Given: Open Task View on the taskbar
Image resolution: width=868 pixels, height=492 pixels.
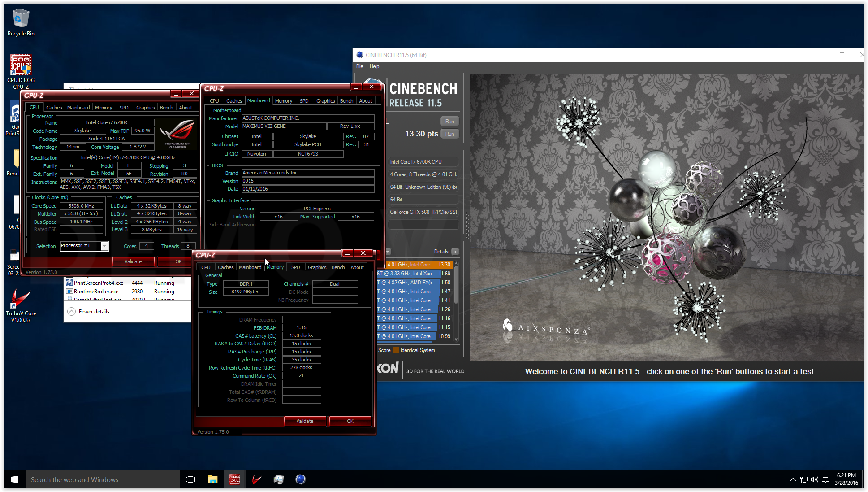Looking at the screenshot, I should tap(190, 479).
